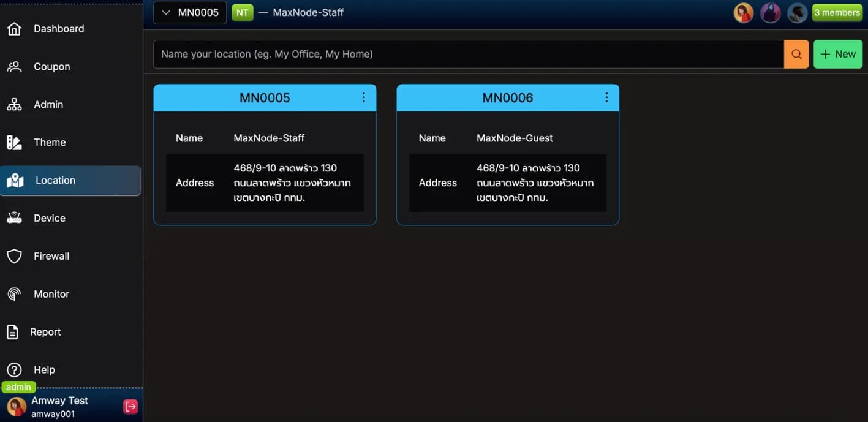Select the Theme paintbrush icon
Viewport: 868px width, 422px height.
(x=14, y=141)
